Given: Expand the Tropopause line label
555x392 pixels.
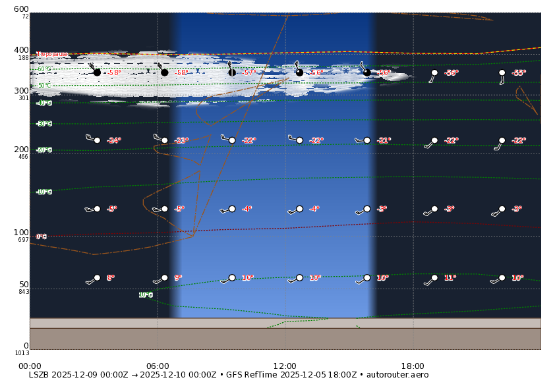Looking at the screenshot, I should (x=54, y=53).
